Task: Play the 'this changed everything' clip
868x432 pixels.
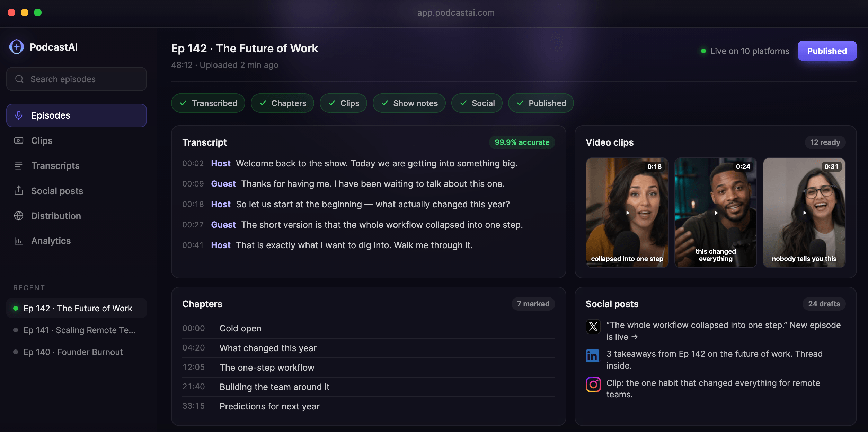Action: click(x=716, y=213)
